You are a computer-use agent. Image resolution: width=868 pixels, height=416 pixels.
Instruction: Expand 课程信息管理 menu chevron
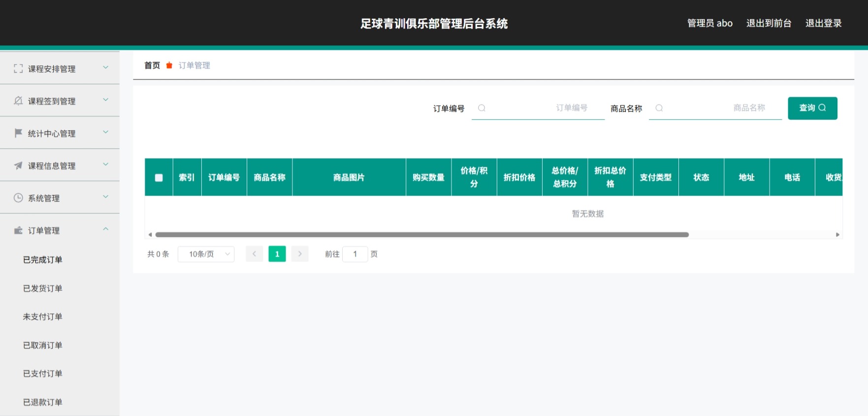coord(105,164)
